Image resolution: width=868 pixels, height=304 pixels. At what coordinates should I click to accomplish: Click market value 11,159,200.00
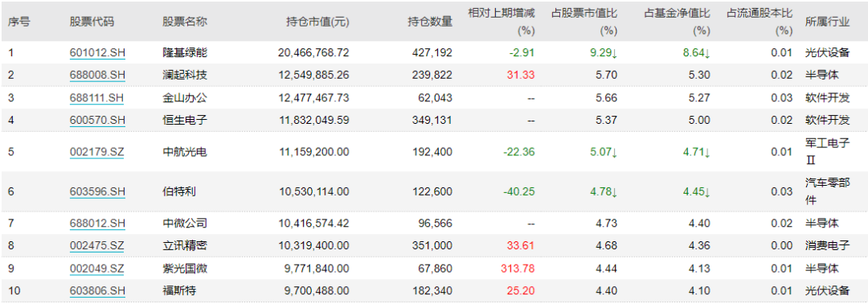313,152
